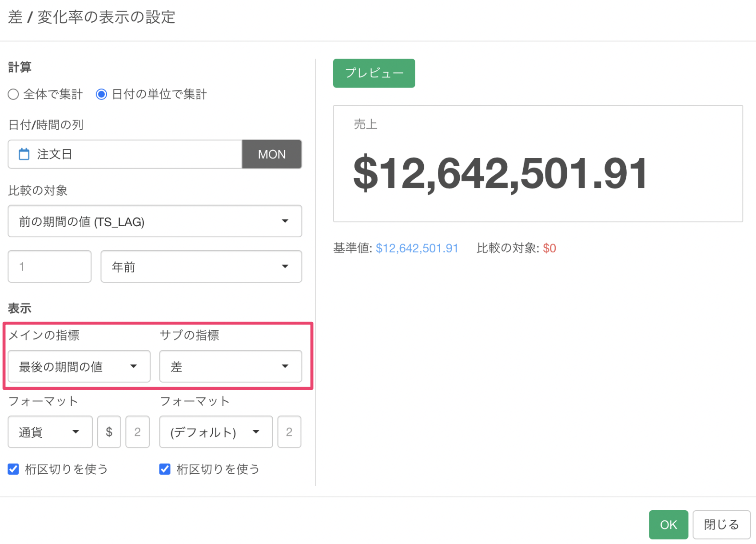Click sub metric decimal digits field
Screen dimensions: 756x544
289,432
